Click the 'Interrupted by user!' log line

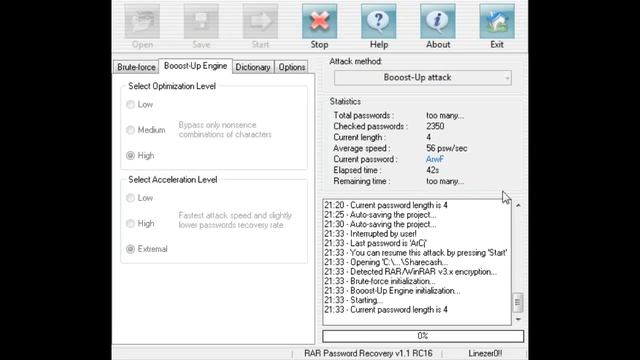coord(370,234)
